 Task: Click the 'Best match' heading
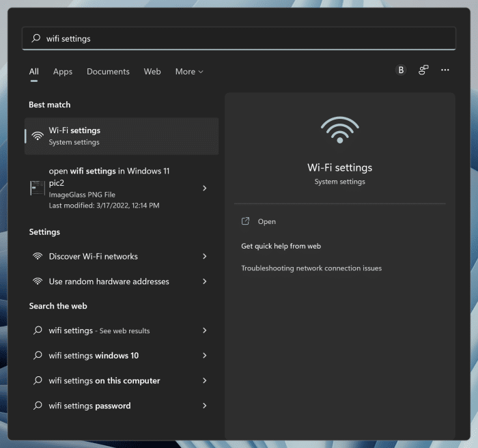coord(50,105)
